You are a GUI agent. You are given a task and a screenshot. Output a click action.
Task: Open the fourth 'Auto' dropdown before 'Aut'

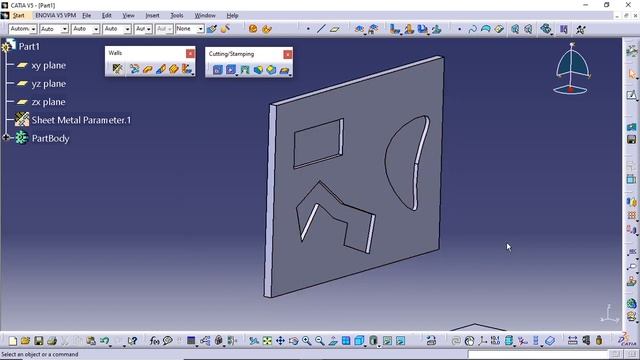(x=127, y=29)
